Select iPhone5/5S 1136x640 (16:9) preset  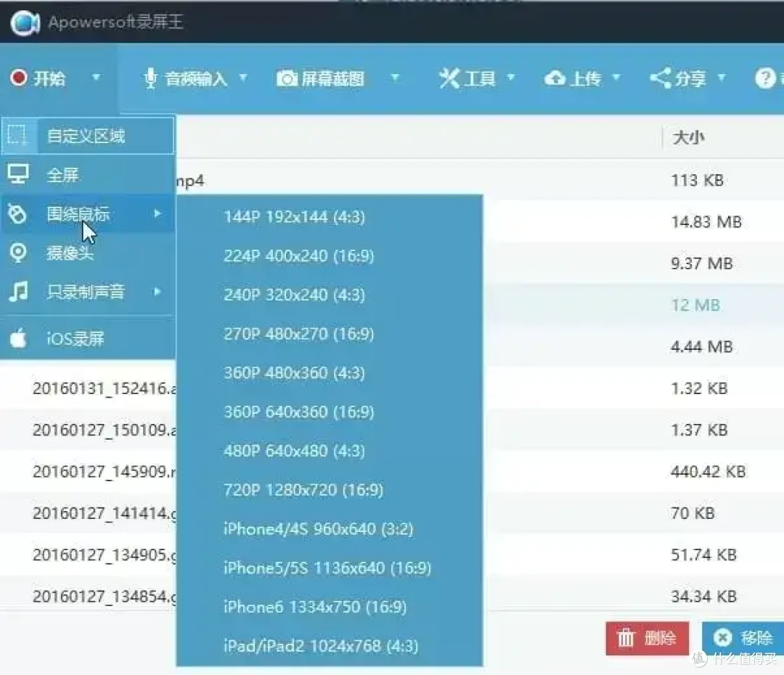pos(330,568)
